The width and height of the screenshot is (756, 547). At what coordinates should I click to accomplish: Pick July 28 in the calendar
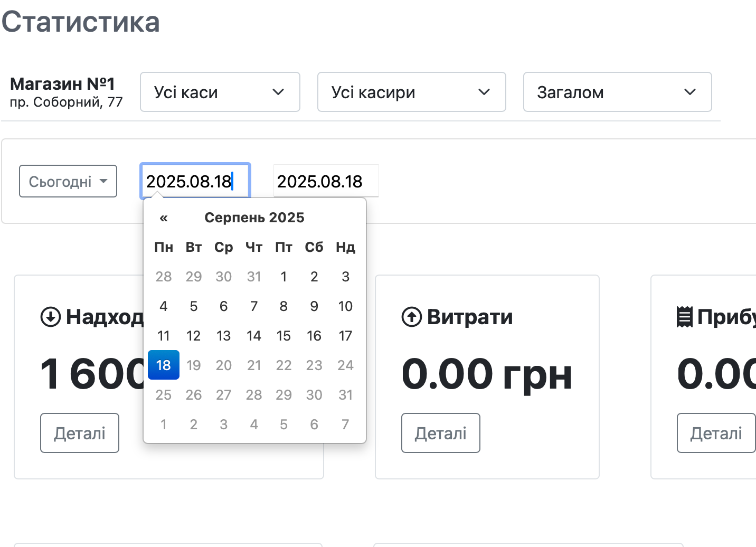pyautogui.click(x=164, y=276)
